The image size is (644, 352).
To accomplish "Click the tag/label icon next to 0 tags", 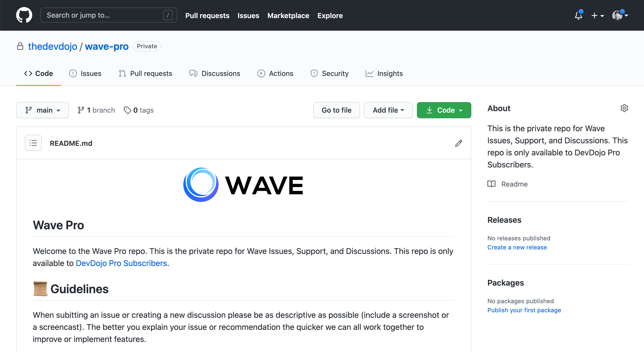I will [x=128, y=110].
